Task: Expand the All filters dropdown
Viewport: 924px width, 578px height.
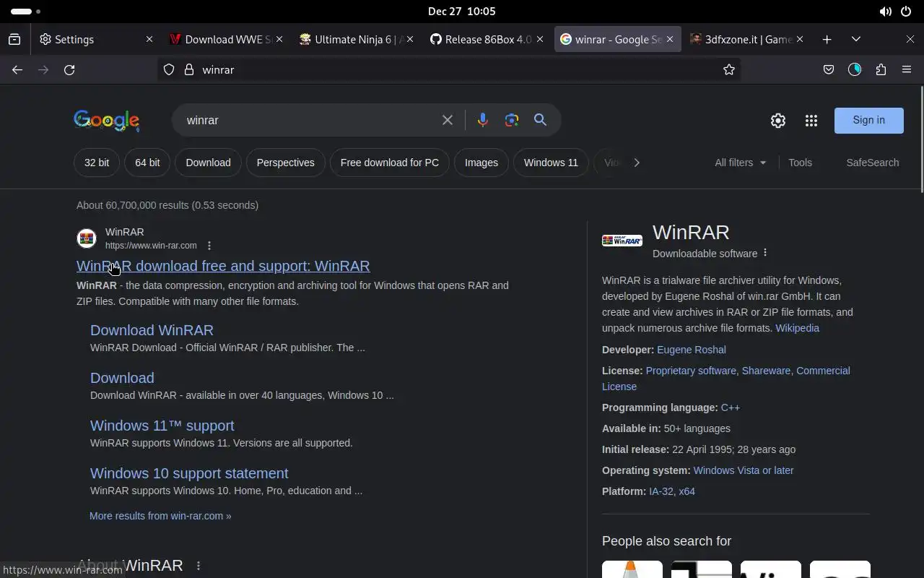Action: click(x=741, y=163)
